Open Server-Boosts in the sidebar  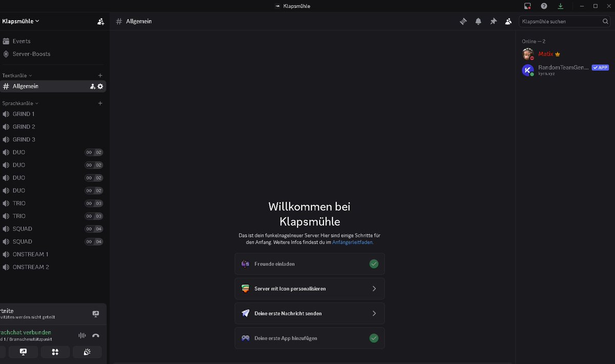[x=53, y=54]
